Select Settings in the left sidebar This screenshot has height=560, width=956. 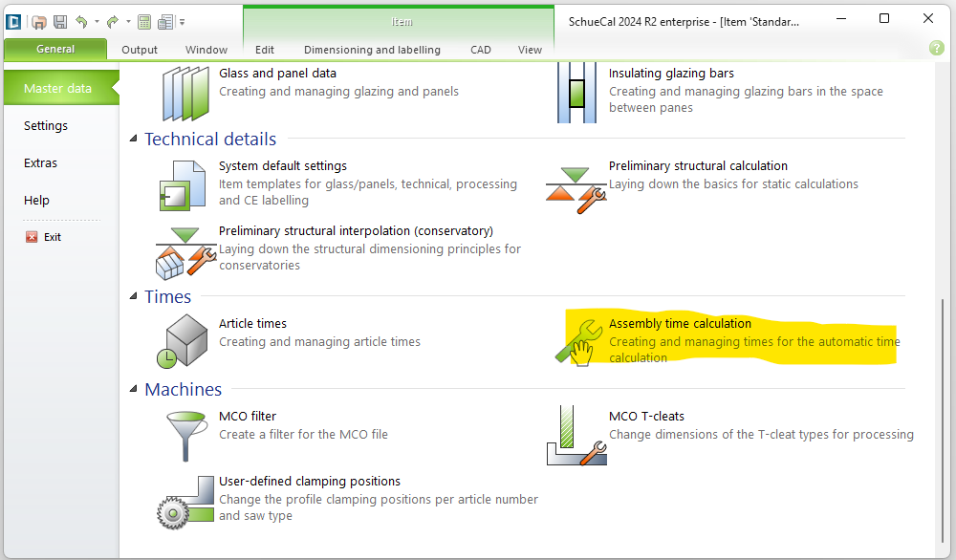[x=46, y=125]
